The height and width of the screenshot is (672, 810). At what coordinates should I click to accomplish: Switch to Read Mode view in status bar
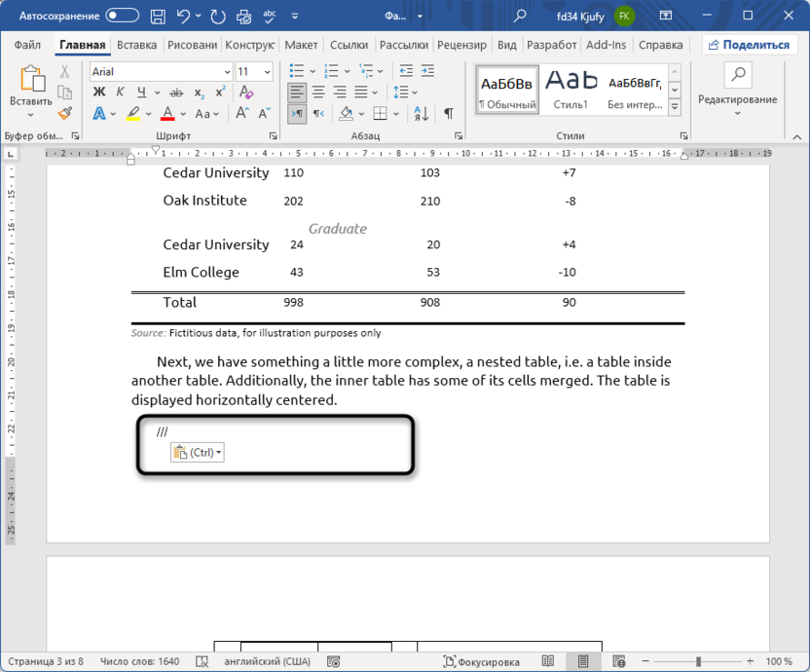[x=548, y=662]
